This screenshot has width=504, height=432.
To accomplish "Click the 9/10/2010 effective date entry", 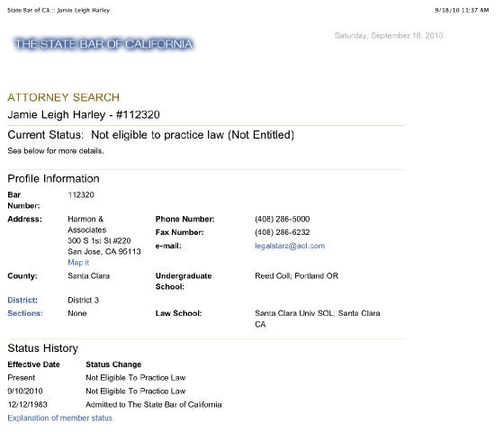I will 25,391.
